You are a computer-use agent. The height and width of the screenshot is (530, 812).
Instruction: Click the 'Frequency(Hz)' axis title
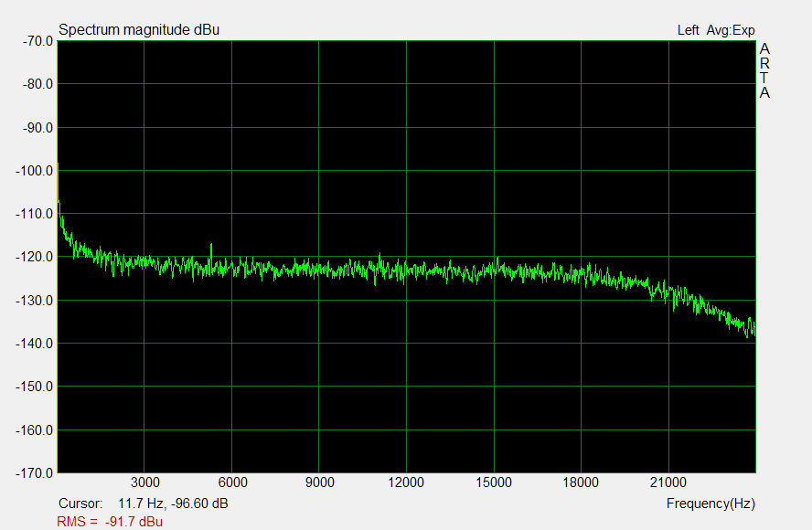(x=710, y=503)
